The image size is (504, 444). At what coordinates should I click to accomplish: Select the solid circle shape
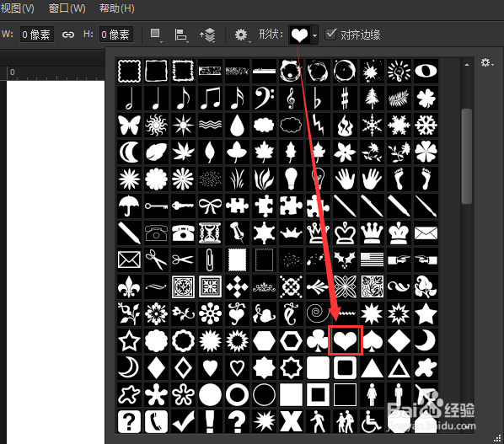point(210,394)
